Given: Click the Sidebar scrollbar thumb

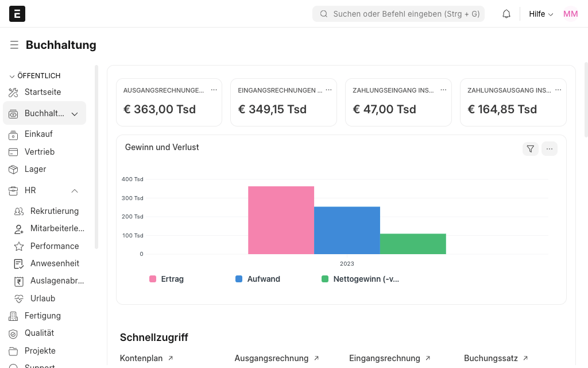Looking at the screenshot, I should point(96,157).
